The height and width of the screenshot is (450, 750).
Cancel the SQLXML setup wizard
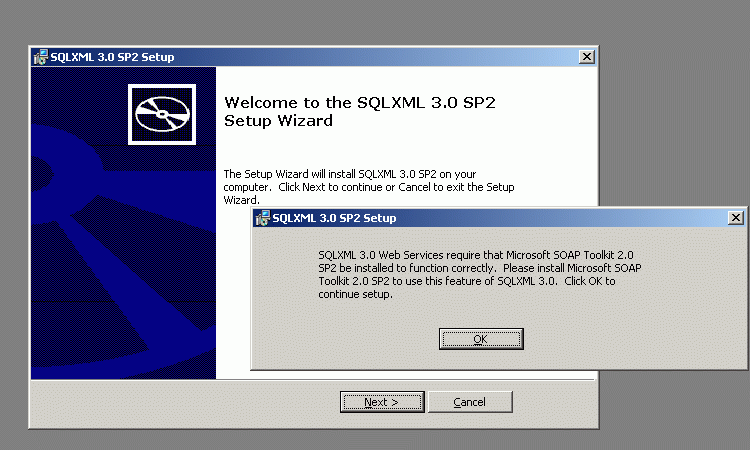(470, 402)
